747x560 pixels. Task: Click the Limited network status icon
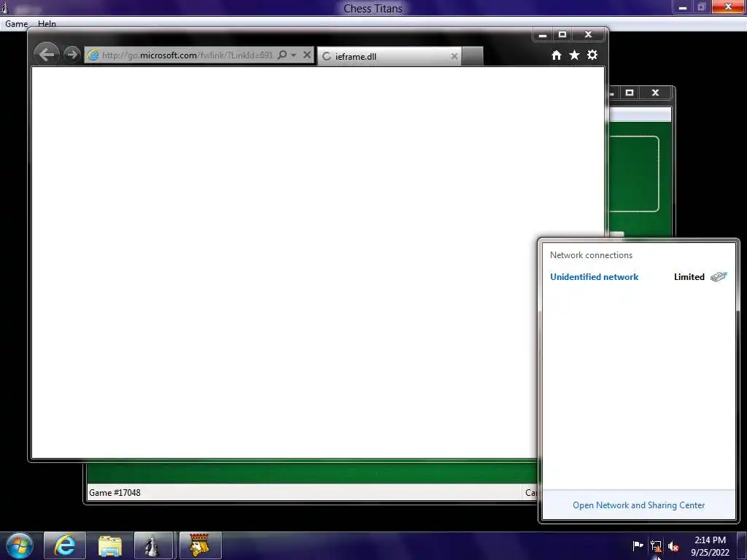[719, 276]
